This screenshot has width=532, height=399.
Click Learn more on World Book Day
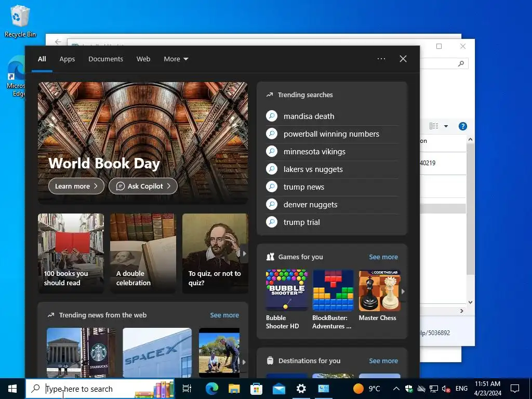[x=76, y=187]
